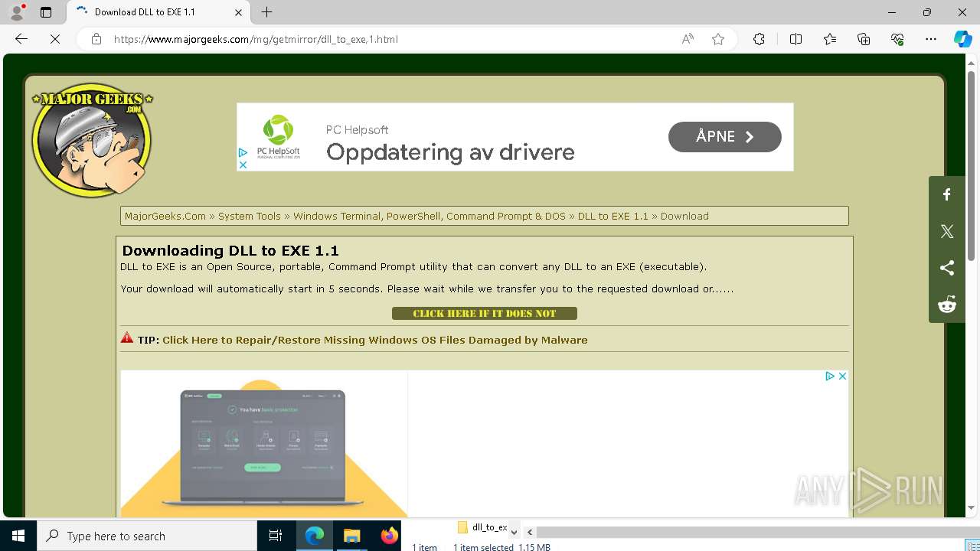Click the taskbar search box
980x551 pixels.
(147, 536)
